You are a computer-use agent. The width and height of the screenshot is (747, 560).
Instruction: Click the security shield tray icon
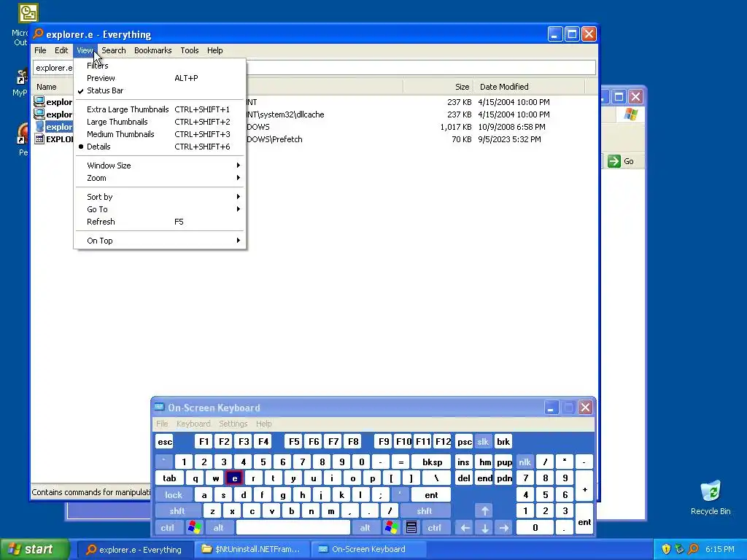[x=665, y=550]
